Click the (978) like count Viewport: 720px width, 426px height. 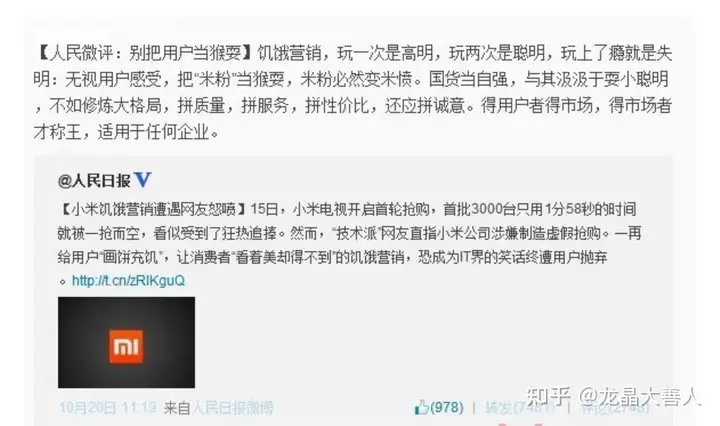coord(446,408)
